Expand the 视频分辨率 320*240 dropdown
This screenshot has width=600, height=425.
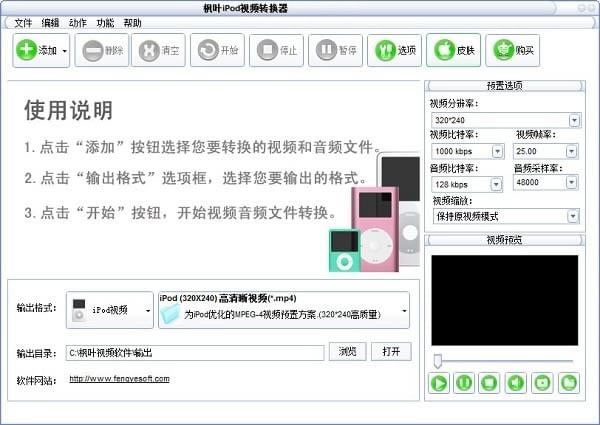click(x=574, y=120)
